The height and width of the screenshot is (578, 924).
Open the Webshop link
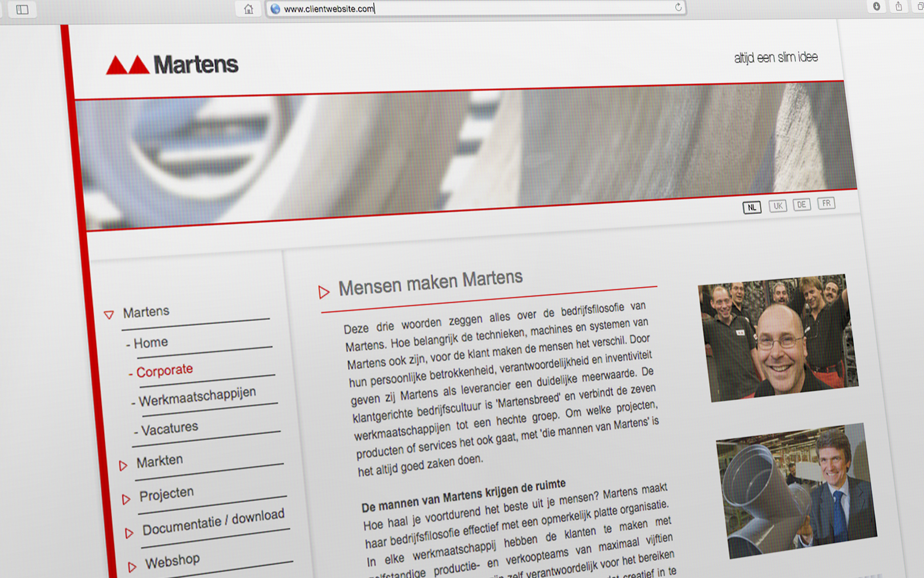pos(172,561)
